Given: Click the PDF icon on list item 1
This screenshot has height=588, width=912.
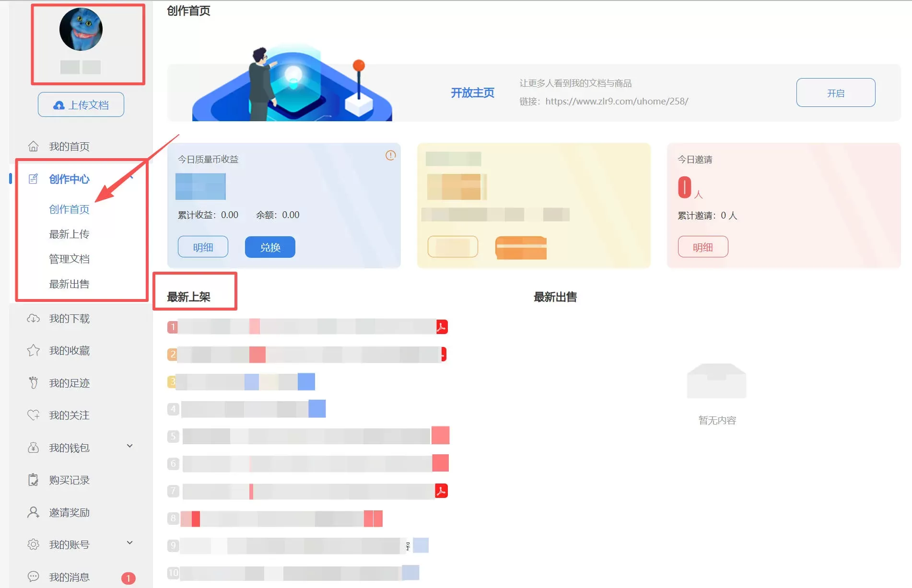Looking at the screenshot, I should click(441, 327).
